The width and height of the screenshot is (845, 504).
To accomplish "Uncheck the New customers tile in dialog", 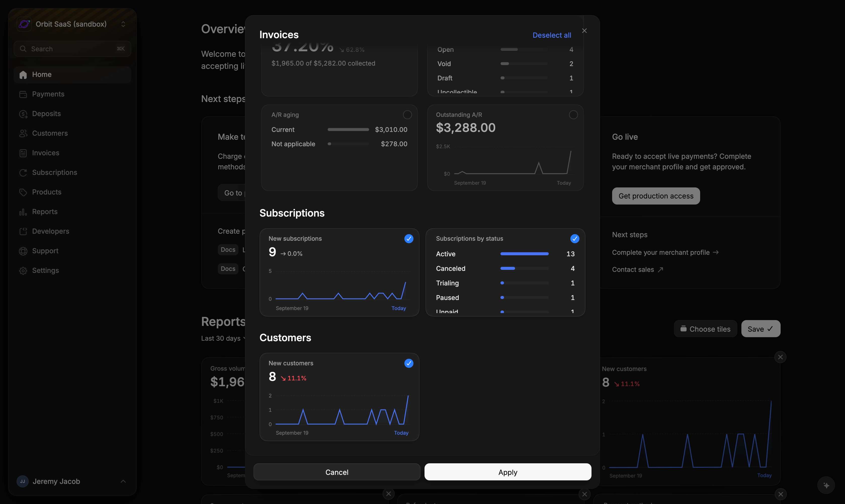I will coord(409,363).
